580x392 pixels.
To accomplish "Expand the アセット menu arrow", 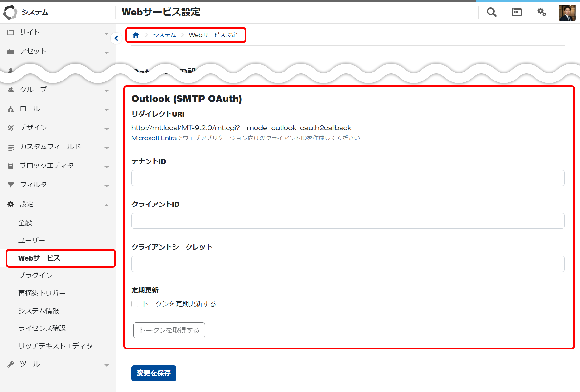I will click(x=107, y=53).
